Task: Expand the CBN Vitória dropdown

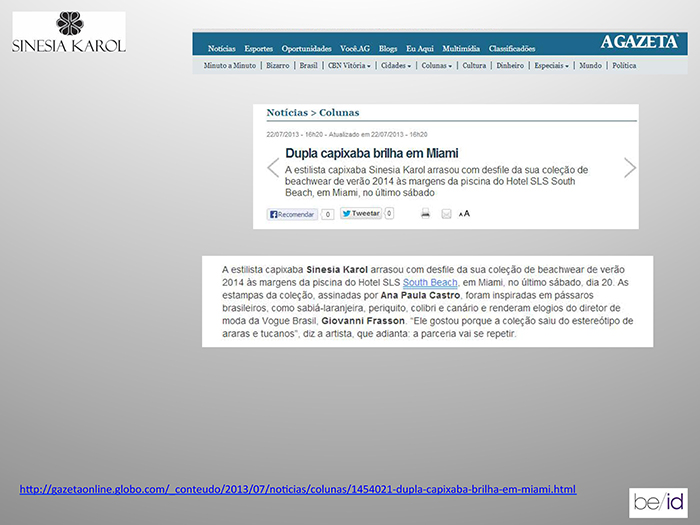Action: point(349,66)
